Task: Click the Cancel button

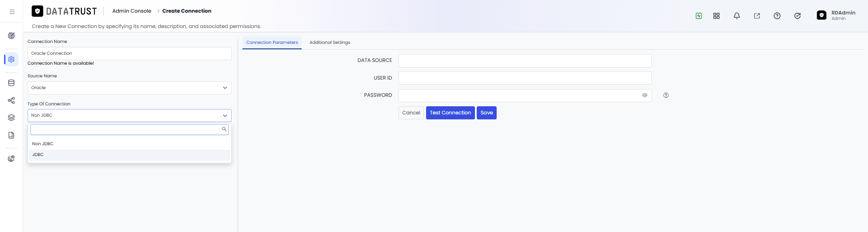Action: pyautogui.click(x=411, y=113)
